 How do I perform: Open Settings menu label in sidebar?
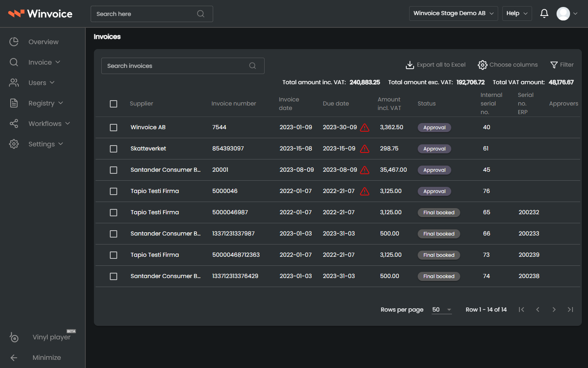click(42, 144)
